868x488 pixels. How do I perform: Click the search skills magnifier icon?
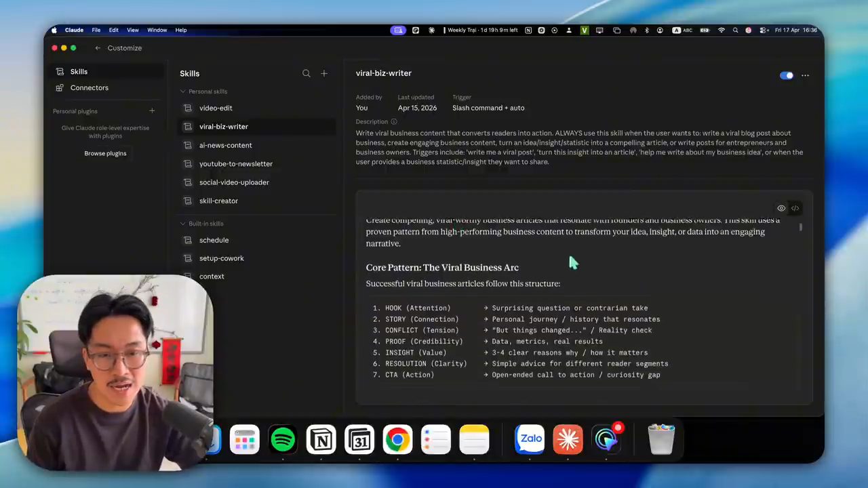coord(307,73)
